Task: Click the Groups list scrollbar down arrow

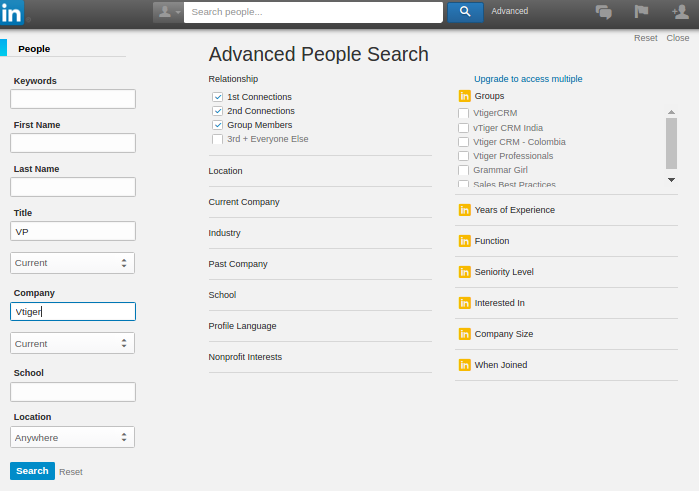Action: (672, 180)
